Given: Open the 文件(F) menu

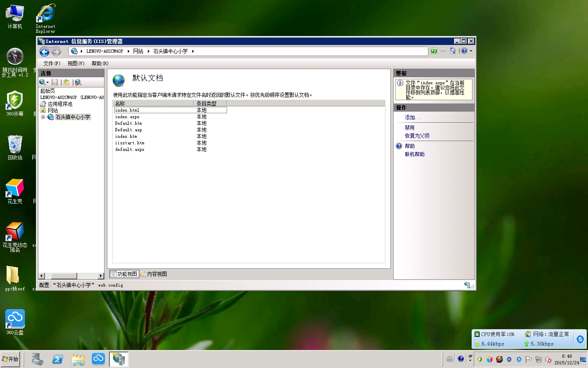Looking at the screenshot, I should point(51,63).
